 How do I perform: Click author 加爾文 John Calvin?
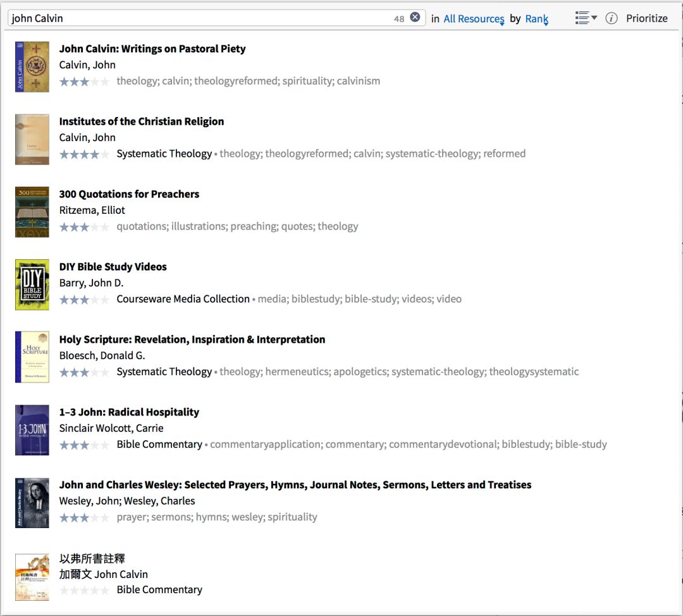(103, 574)
